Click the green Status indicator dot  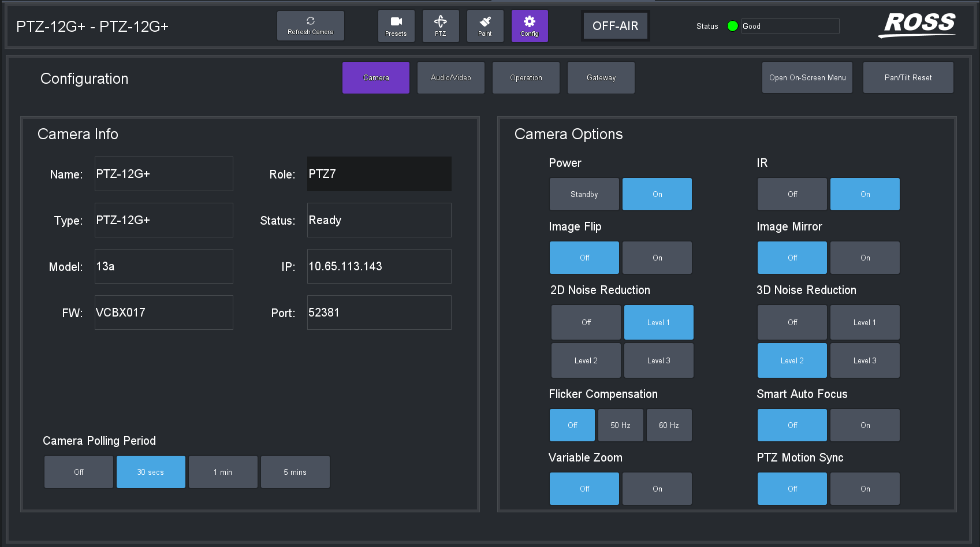click(732, 25)
